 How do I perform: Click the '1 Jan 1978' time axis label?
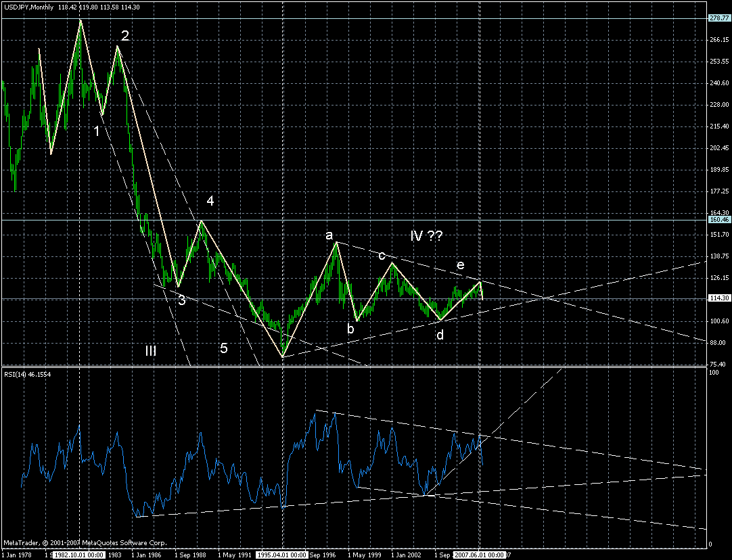coord(16,555)
